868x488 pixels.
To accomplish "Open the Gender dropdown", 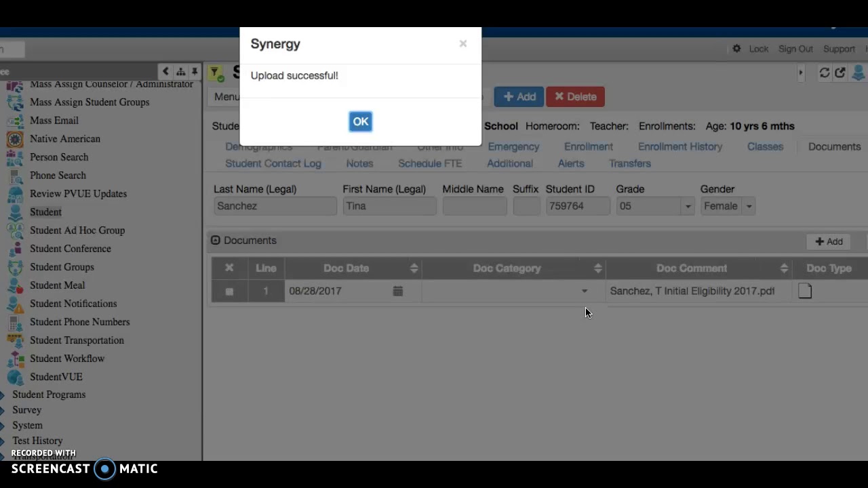I will pyautogui.click(x=749, y=207).
